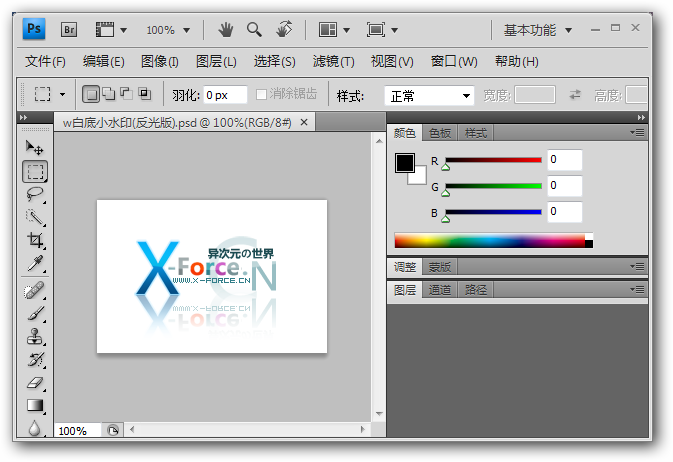Click the R red slider track

(493, 160)
